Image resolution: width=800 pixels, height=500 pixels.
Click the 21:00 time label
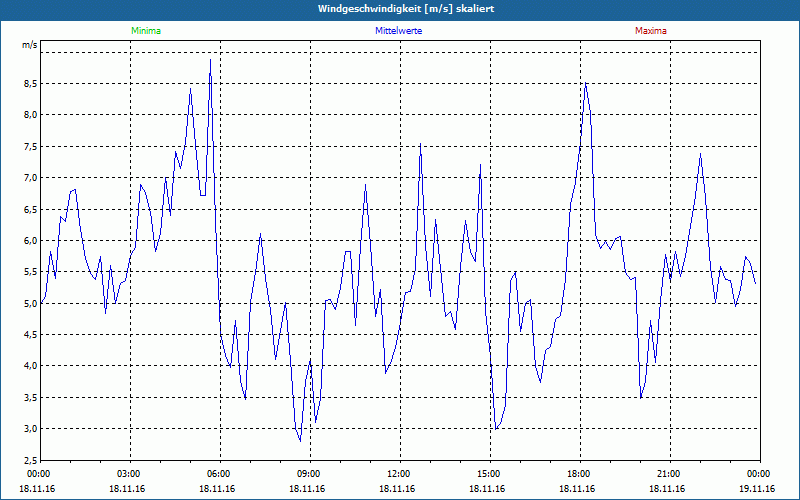tap(670, 474)
